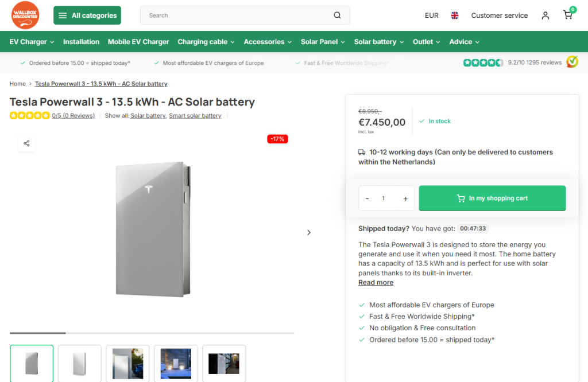Click the crossed-out €8.950,- price
Viewport: 588px width, 382px height.
[x=370, y=111]
